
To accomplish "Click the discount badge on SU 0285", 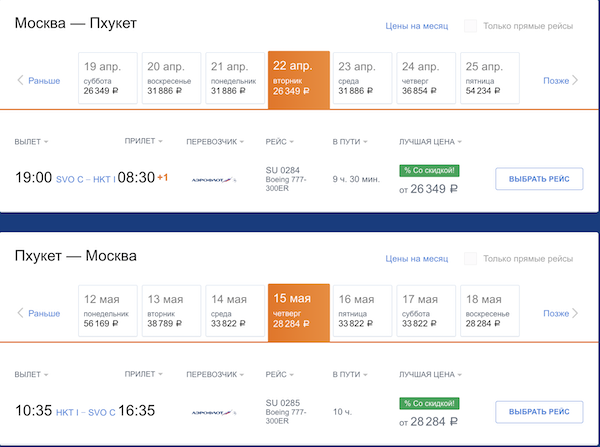I will pyautogui.click(x=430, y=402).
